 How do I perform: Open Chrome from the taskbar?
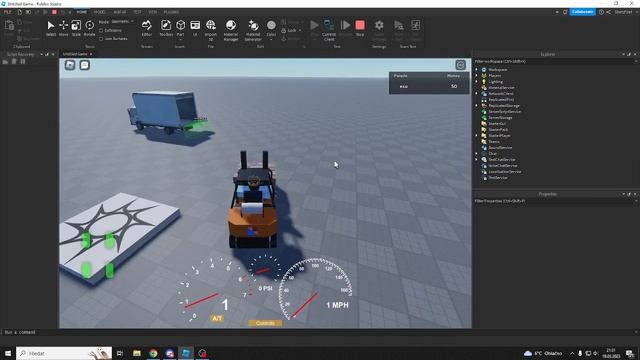(x=153, y=353)
